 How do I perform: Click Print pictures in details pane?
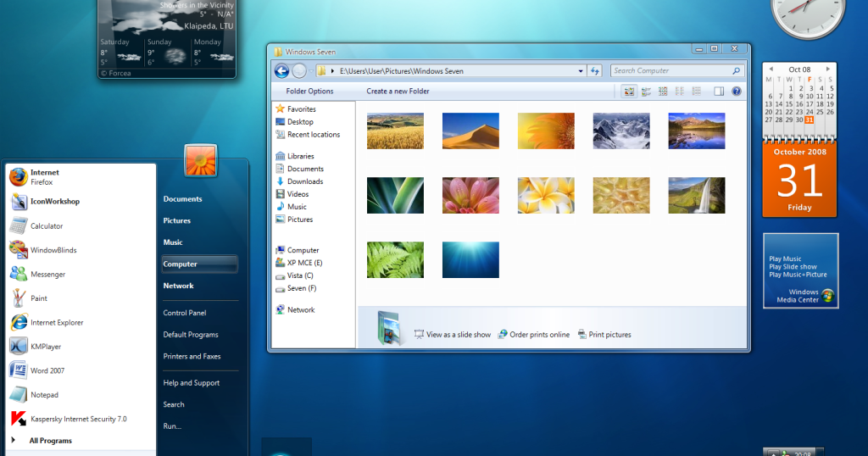tap(604, 334)
